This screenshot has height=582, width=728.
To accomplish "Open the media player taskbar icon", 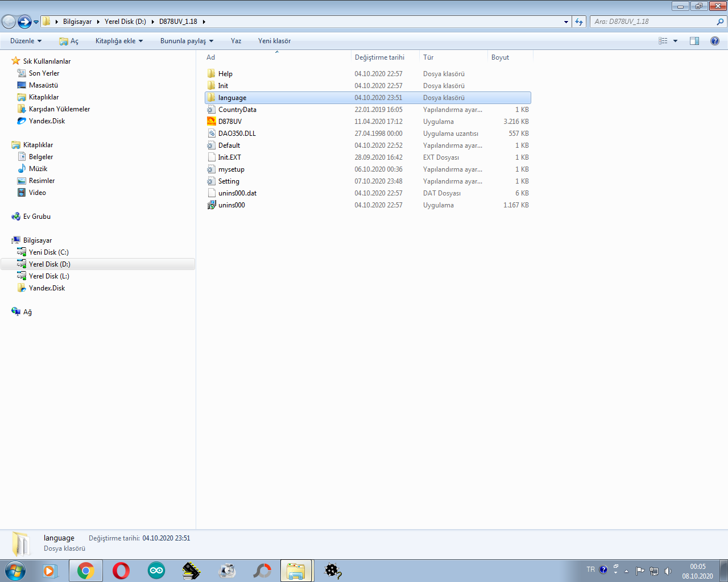I will 51,571.
